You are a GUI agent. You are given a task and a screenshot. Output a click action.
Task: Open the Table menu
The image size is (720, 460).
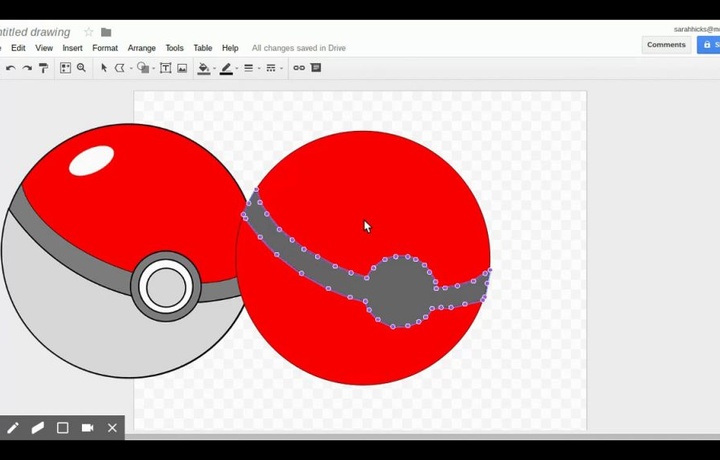(203, 48)
